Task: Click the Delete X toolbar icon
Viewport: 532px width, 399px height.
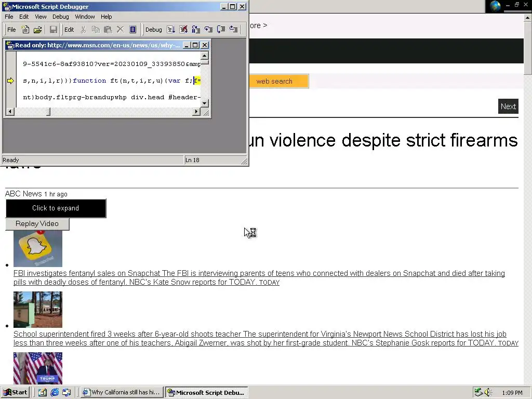Action: pyautogui.click(x=120, y=30)
